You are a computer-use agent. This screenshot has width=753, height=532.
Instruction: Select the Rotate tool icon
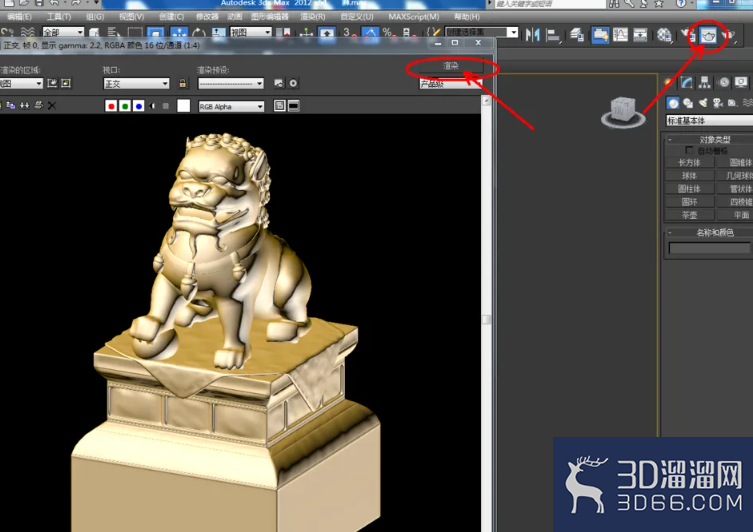coord(198,34)
